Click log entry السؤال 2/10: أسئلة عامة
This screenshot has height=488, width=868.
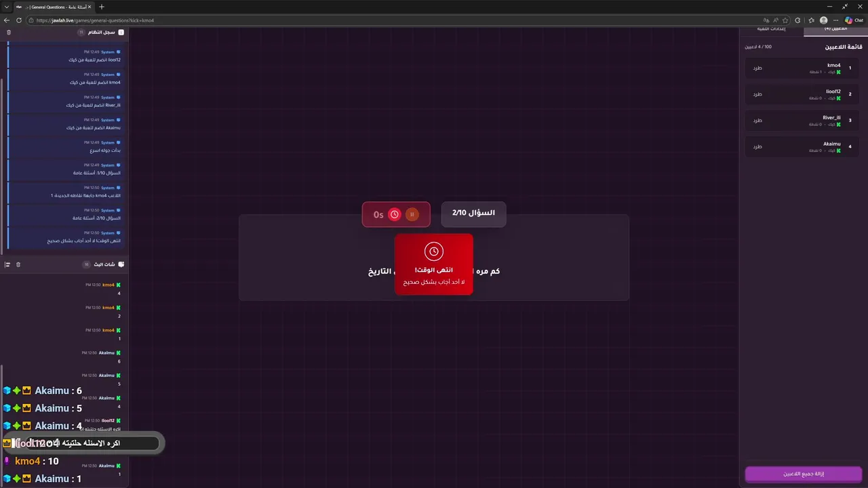[64, 214]
